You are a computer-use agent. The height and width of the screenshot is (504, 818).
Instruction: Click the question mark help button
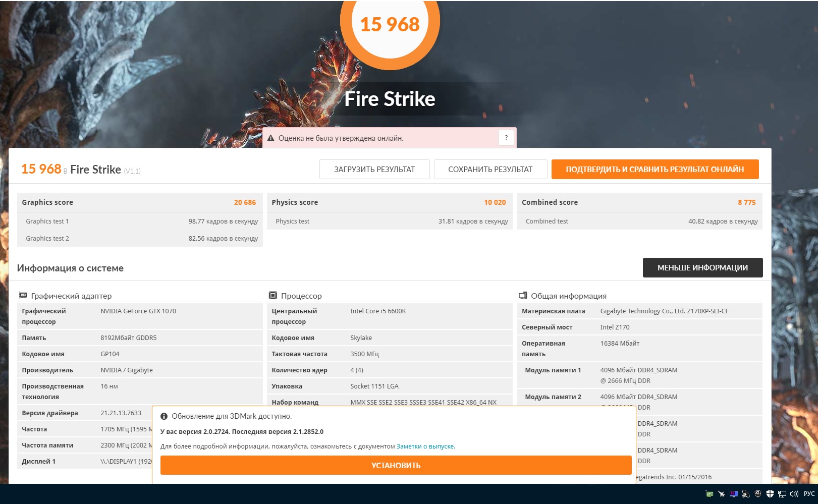coord(506,138)
